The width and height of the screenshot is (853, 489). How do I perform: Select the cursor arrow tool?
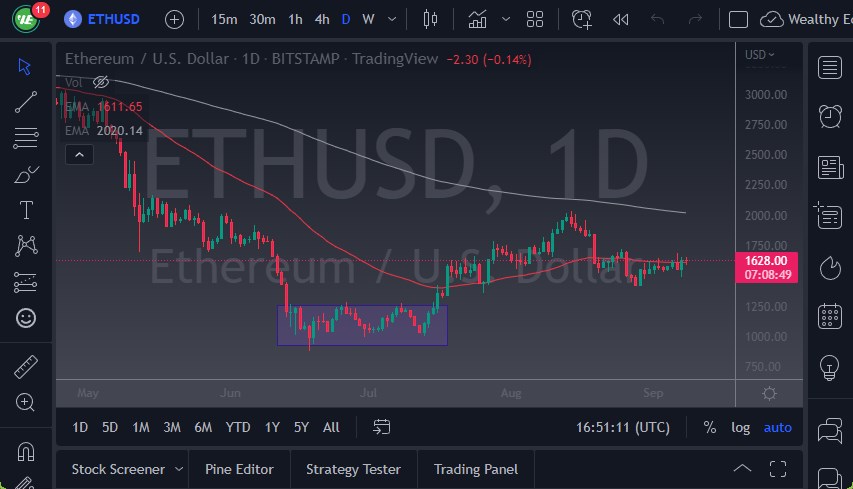24,66
